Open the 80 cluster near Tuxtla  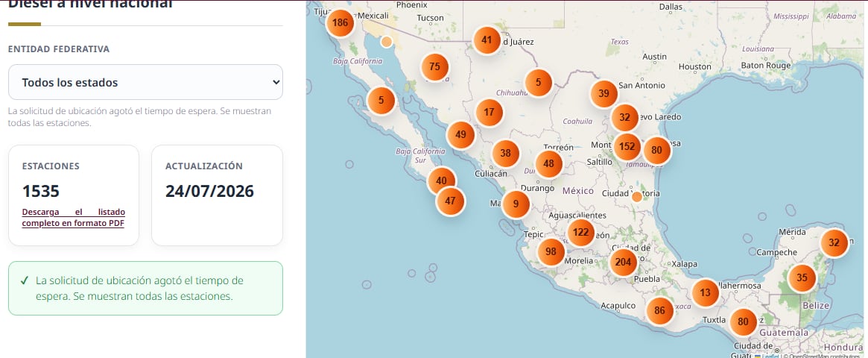click(x=744, y=322)
